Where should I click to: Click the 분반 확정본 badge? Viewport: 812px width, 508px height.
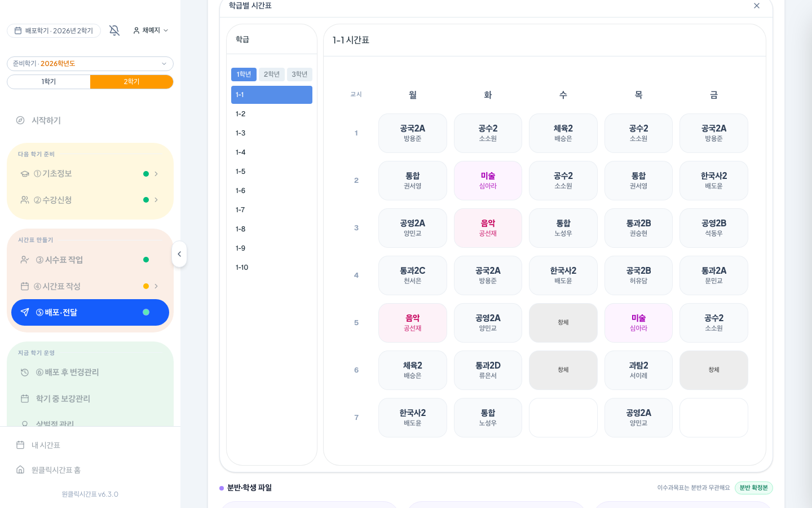pyautogui.click(x=753, y=488)
